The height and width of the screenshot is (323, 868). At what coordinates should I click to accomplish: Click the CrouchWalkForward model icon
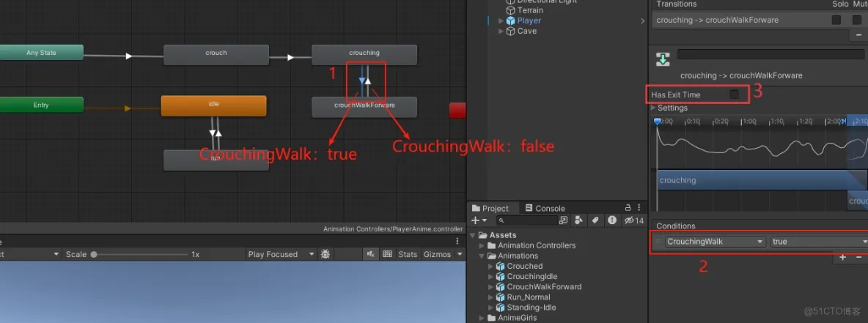point(501,286)
